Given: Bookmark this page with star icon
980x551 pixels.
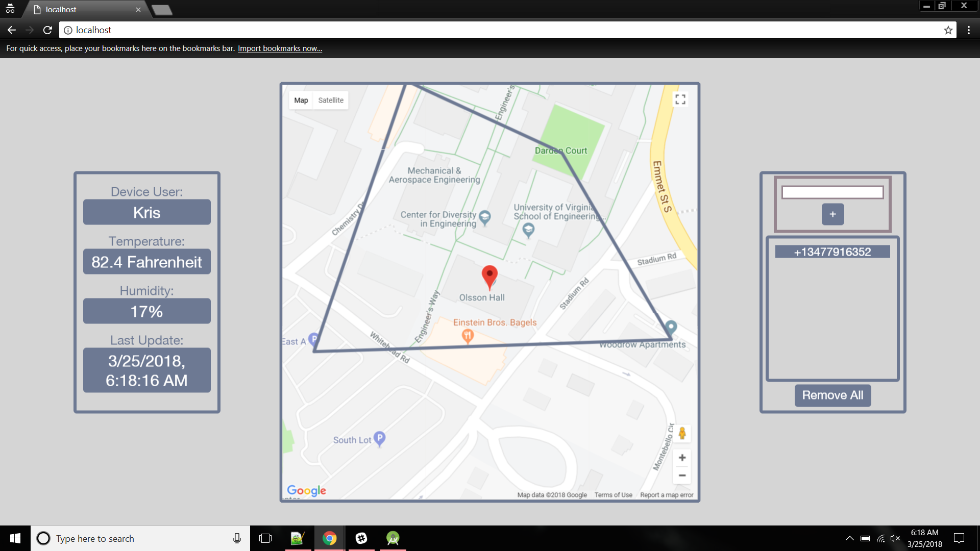Looking at the screenshot, I should 948,30.
